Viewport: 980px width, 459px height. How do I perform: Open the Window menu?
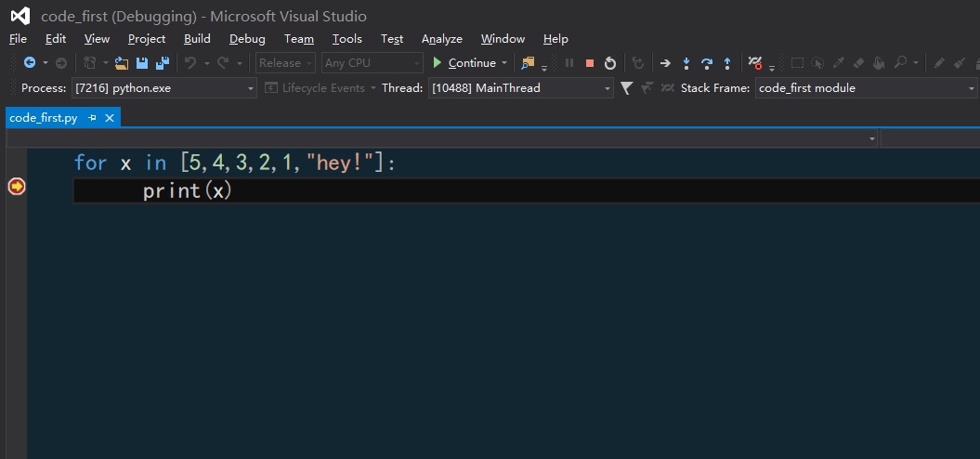(x=503, y=39)
